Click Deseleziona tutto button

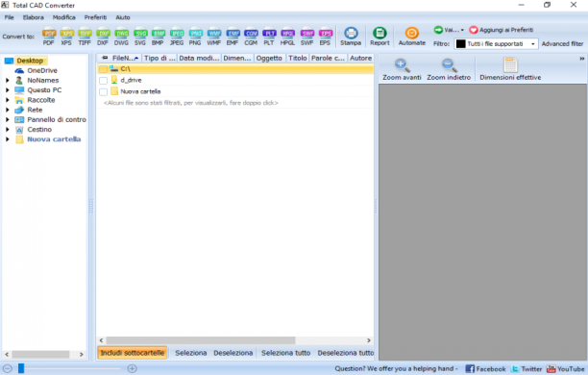pos(345,353)
